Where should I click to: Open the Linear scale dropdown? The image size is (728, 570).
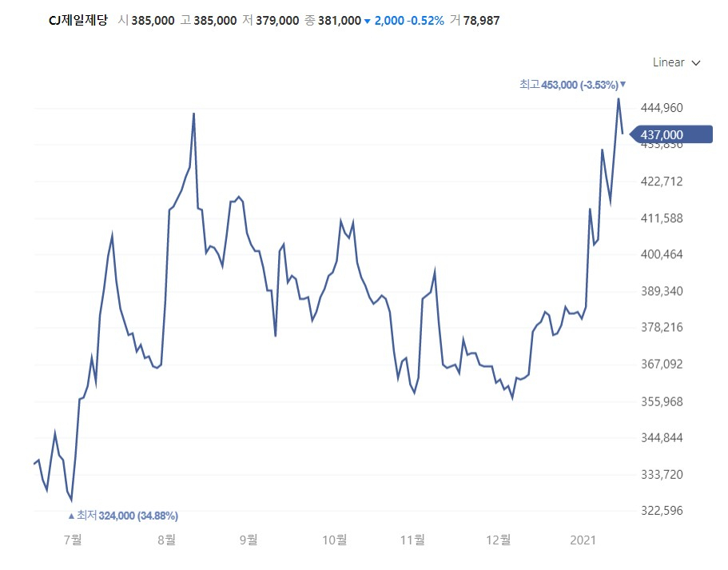click(676, 62)
